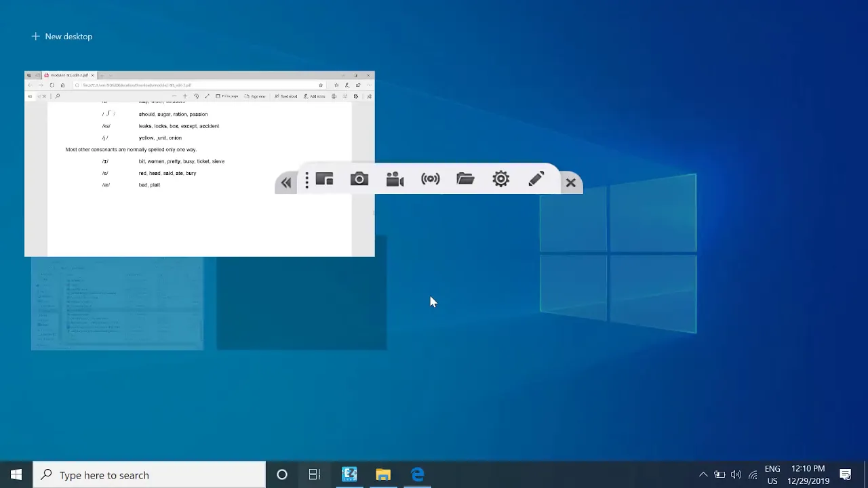This screenshot has height=488, width=868.
Task: Change the ENG US input language
Action: point(772,475)
